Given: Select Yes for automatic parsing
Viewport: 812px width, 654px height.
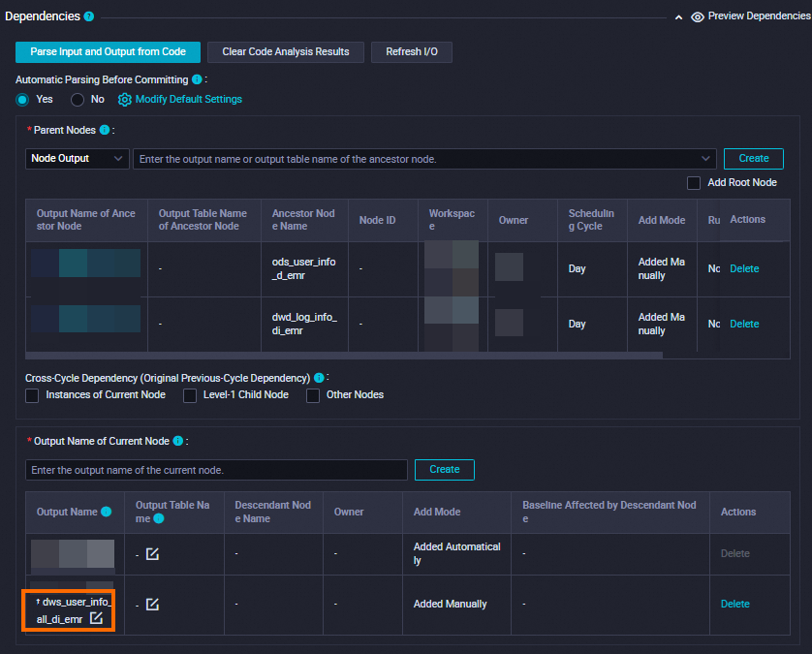Looking at the screenshot, I should [22, 100].
